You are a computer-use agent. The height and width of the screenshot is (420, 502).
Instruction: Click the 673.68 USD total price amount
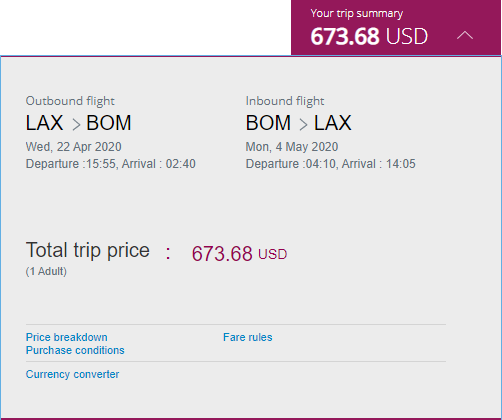pyautogui.click(x=239, y=254)
